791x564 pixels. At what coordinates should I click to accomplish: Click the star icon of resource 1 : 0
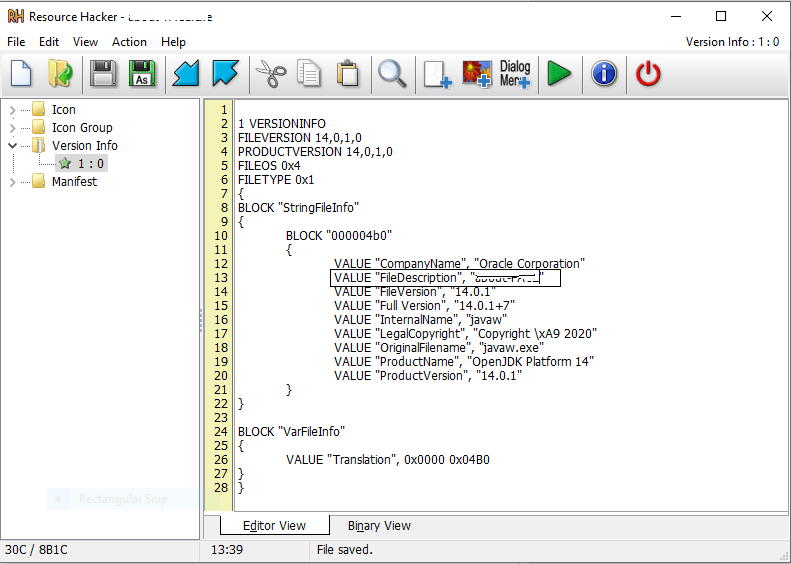pos(65,163)
